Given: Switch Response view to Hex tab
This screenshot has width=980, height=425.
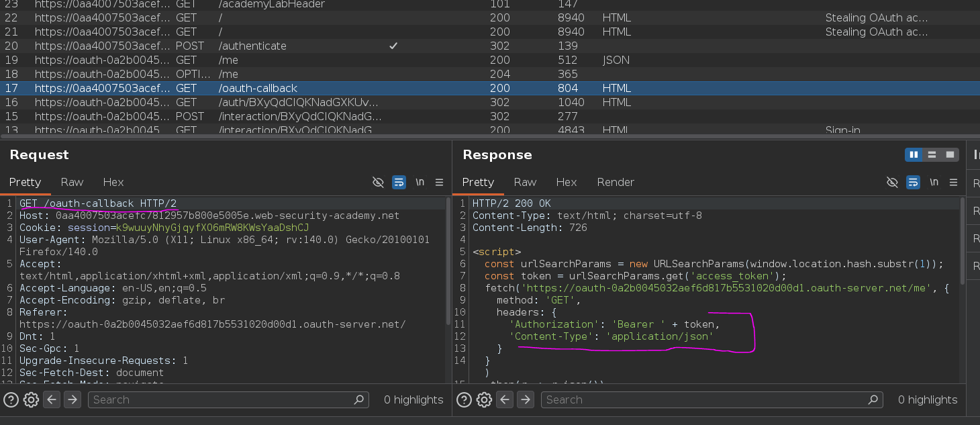Looking at the screenshot, I should [x=567, y=182].
